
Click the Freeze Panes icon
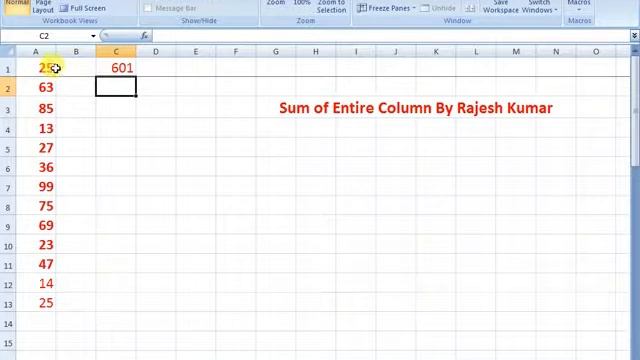click(362, 8)
